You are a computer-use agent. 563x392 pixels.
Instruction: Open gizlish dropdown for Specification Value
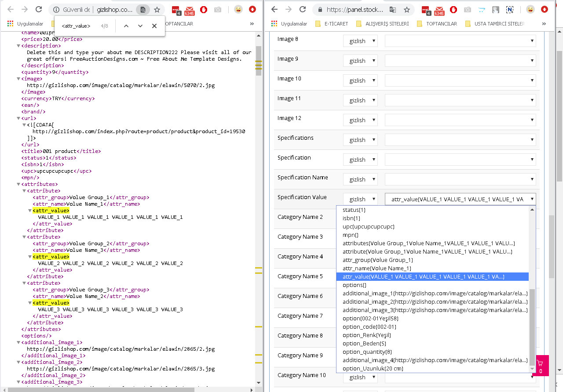pos(360,199)
